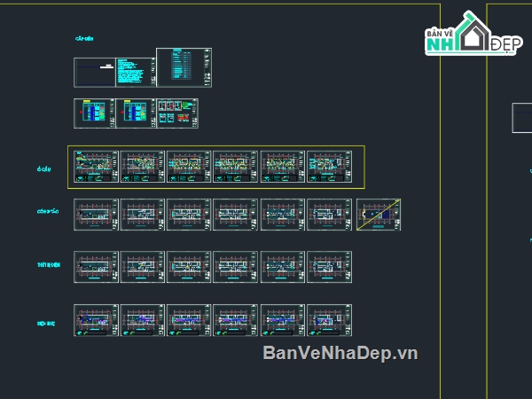532x399 pixels.
Task: Open the sheet crossed by a yellow diagonal line
Action: coord(378,215)
